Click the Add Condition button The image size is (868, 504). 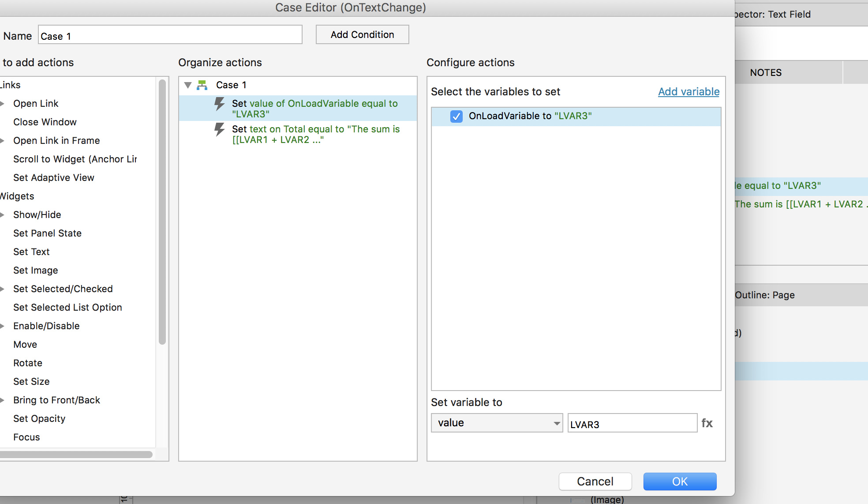(362, 35)
